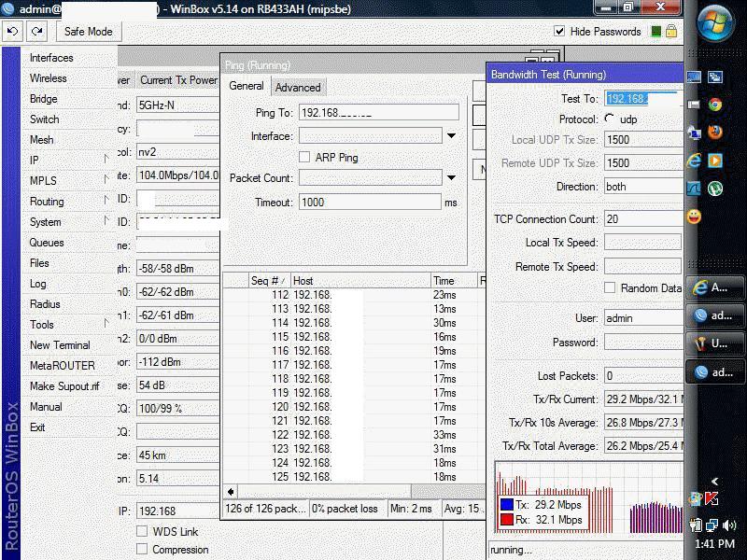The image size is (747, 560).
Task: Switch to the Advanced tab in Ping
Action: tap(298, 88)
